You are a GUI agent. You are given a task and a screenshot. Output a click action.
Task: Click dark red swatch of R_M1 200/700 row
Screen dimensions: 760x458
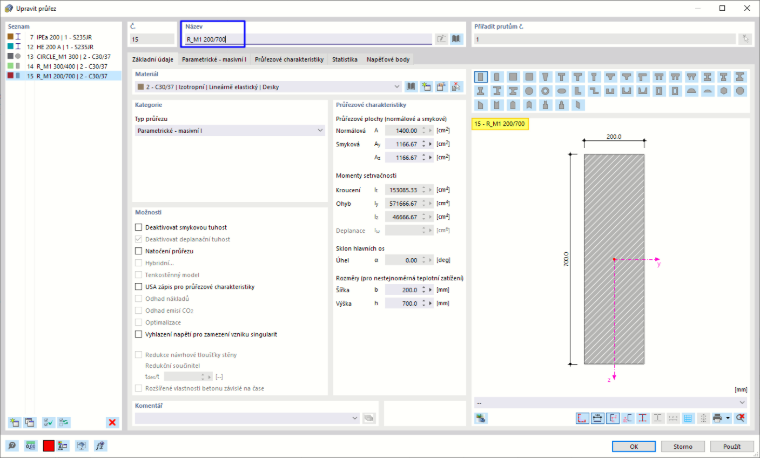pos(10,76)
